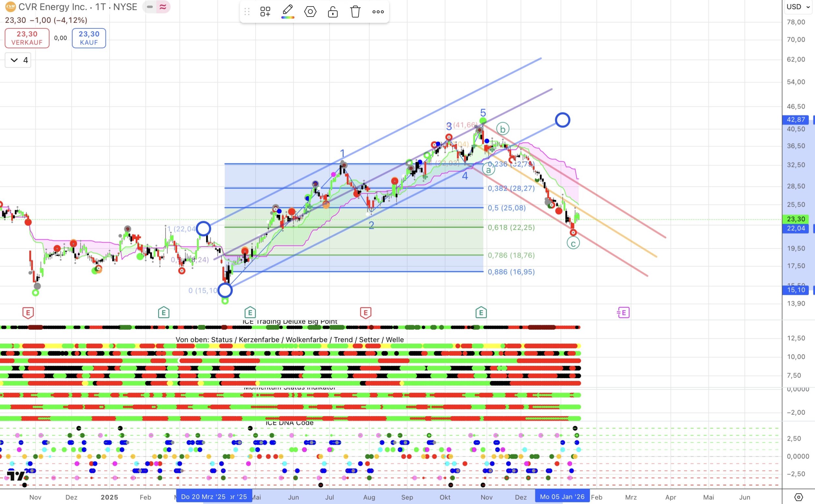Click the lock drawing icon
Screen dimensions: 815x504
333,12
